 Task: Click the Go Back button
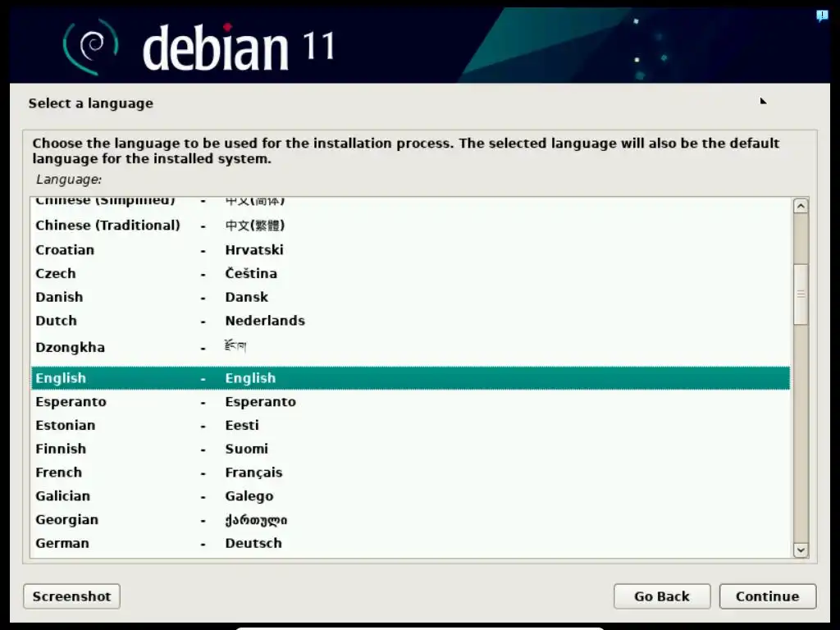pyautogui.click(x=662, y=596)
